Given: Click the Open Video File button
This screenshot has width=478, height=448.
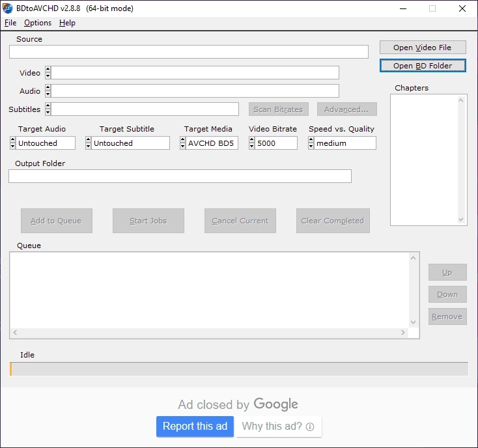Looking at the screenshot, I should (423, 48).
